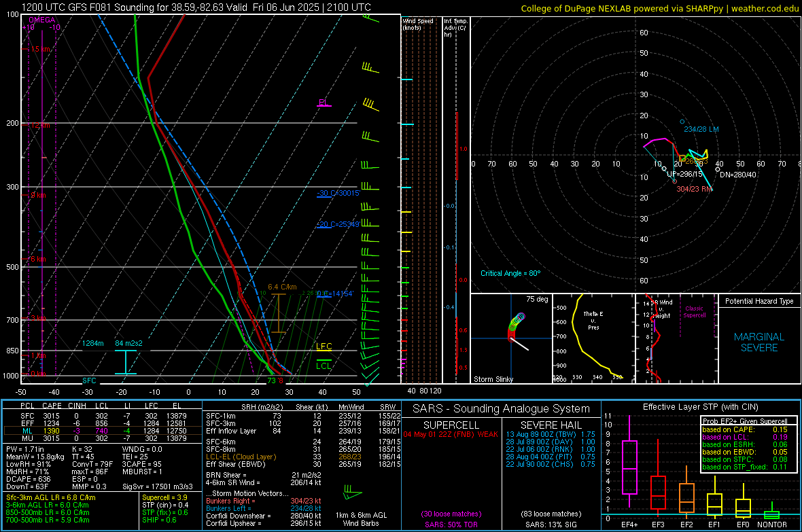Viewport: 802px width, 532px height.
Task: Click the Corfidi Upshear = 296/15 kt line
Action: pos(264,523)
